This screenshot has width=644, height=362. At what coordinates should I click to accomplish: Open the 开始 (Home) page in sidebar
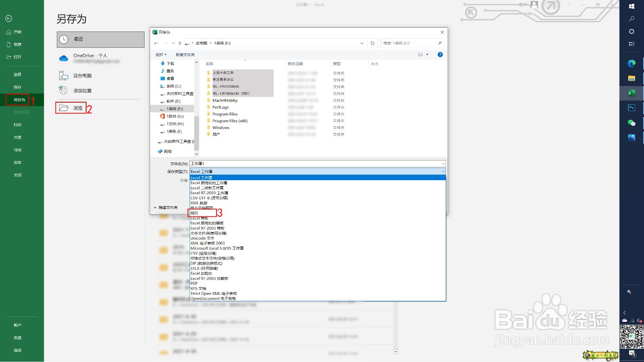point(14,32)
